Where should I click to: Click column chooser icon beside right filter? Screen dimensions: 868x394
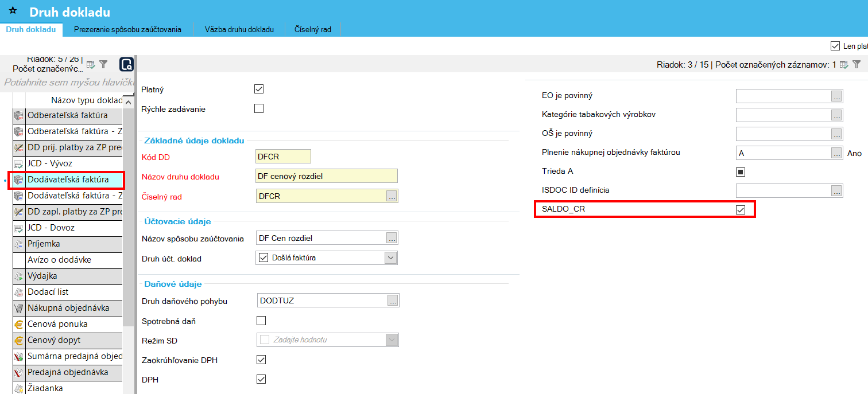pos(844,64)
